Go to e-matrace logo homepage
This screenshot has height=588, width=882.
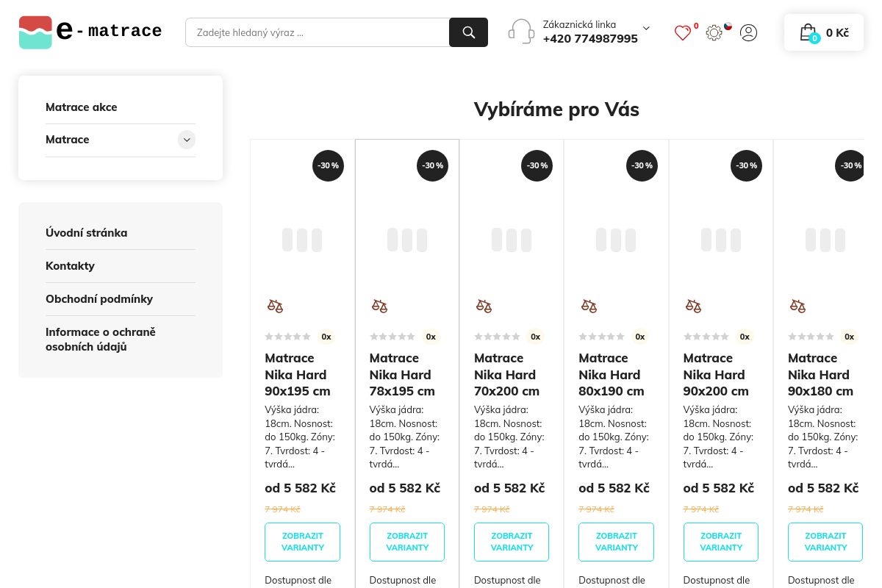pos(90,32)
